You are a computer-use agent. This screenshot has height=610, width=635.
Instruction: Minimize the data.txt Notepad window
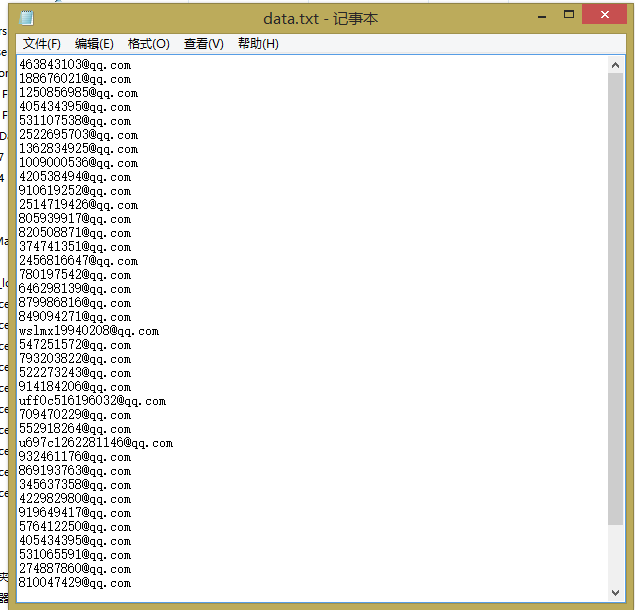point(542,17)
